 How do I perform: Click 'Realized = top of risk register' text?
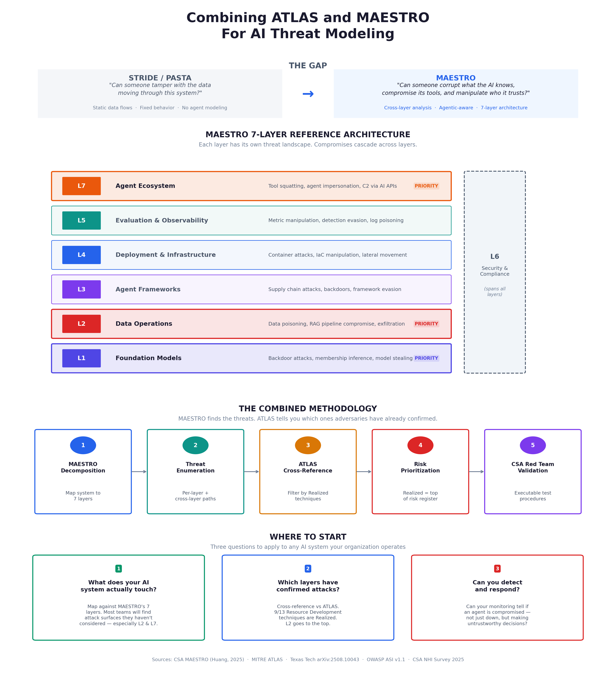click(420, 496)
